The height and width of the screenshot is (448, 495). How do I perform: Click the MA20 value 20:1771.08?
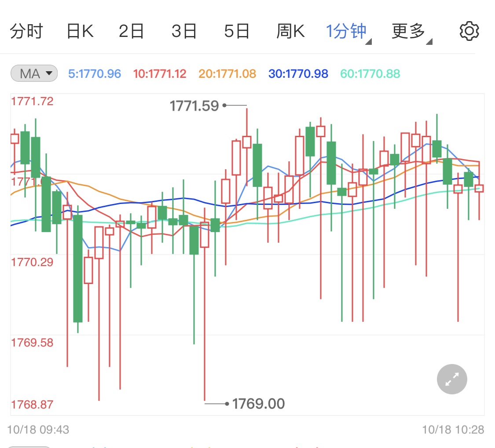227,74
